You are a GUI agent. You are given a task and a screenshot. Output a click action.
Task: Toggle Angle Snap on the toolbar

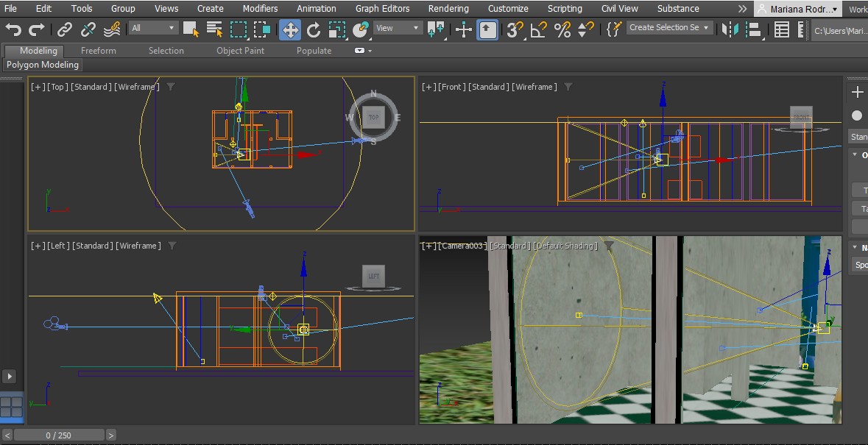click(539, 29)
